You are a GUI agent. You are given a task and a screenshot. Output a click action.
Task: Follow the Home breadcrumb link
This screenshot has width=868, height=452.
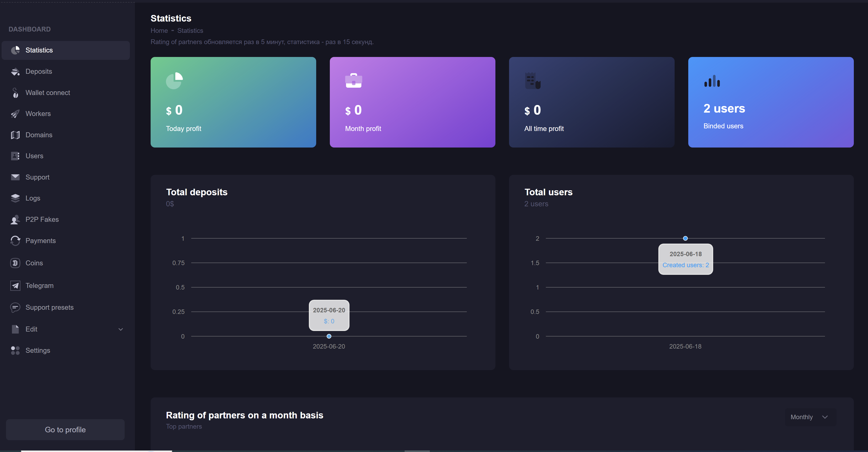click(x=159, y=31)
